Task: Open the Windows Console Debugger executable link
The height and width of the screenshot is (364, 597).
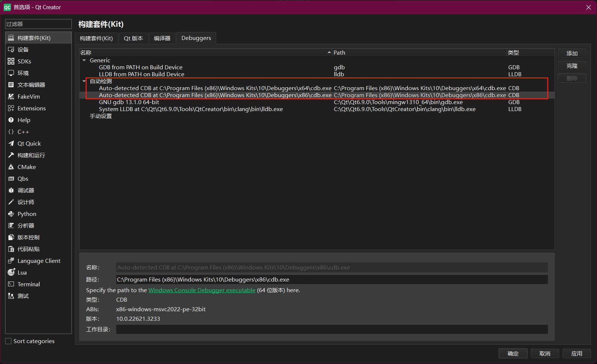Action: (x=202, y=290)
